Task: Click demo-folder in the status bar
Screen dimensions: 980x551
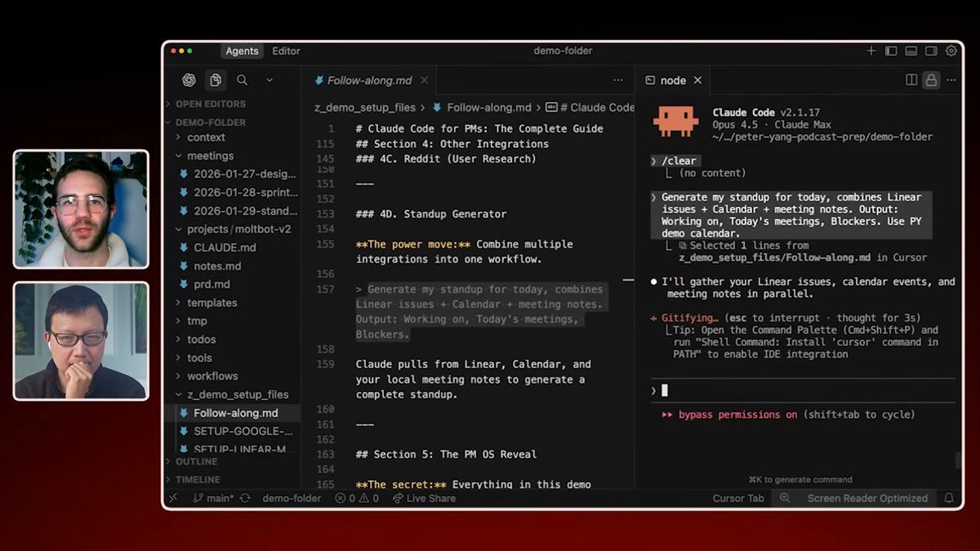Action: pos(292,498)
